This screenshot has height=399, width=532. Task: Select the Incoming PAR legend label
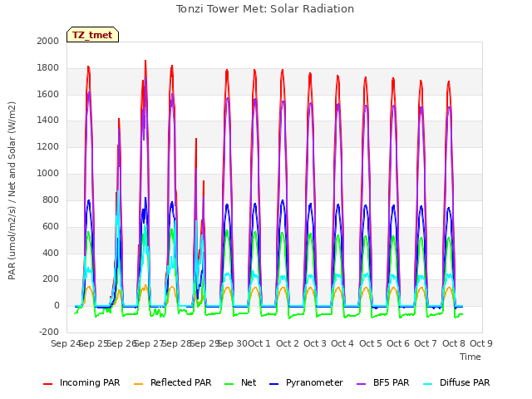[90, 382]
